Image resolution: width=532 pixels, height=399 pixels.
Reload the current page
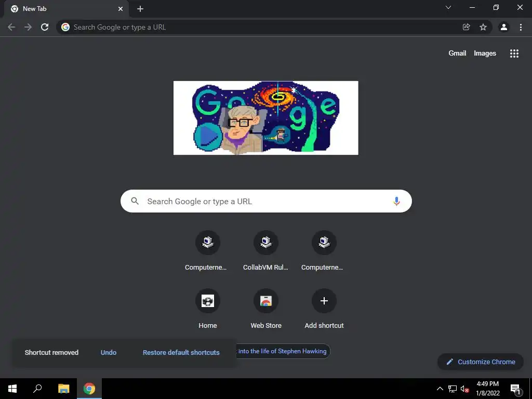tap(45, 27)
